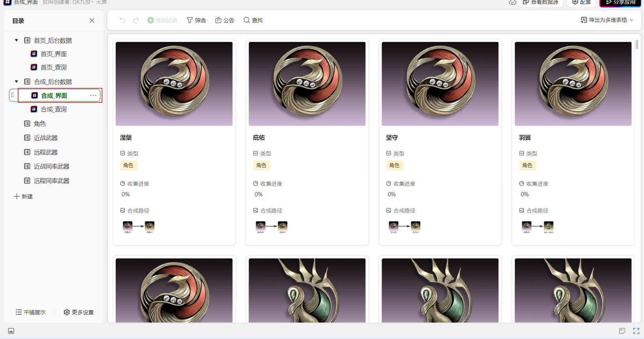
Task: Open the 近战武器 table
Action: [46, 138]
